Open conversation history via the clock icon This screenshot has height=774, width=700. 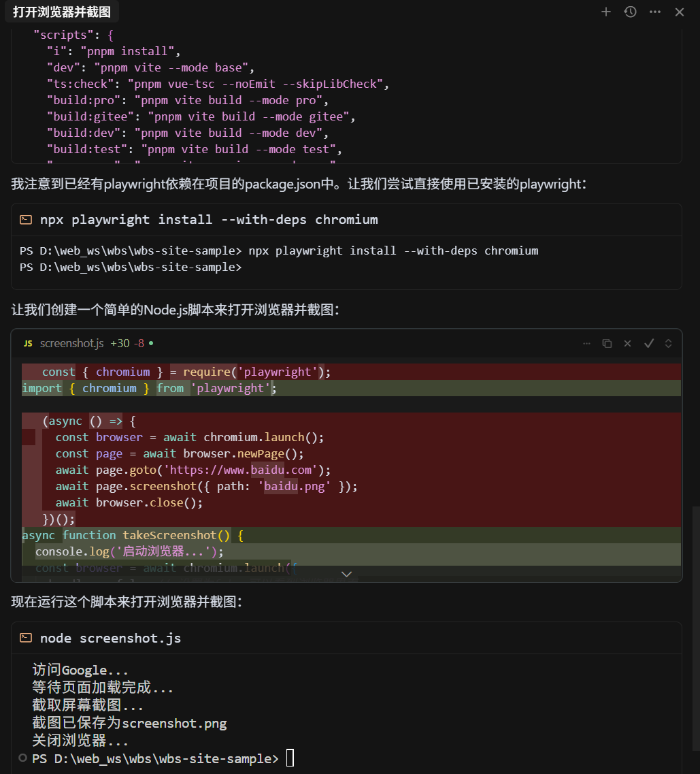click(629, 12)
